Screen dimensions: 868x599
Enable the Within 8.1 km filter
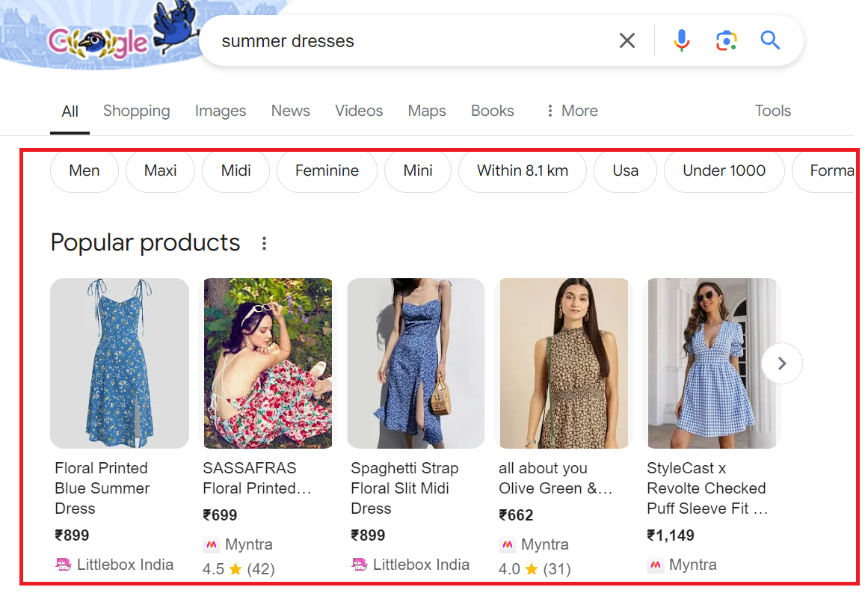[x=522, y=171]
